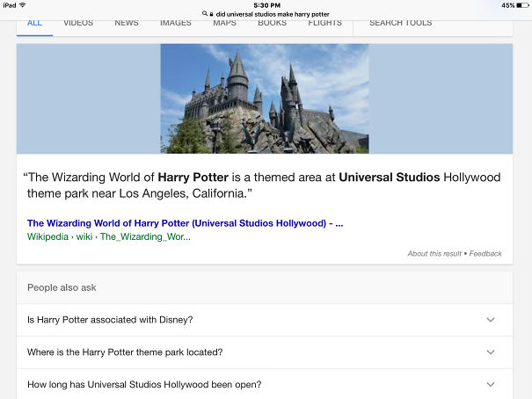Expand 'How long has Universal Studios Hollywood been open?' chevron
The height and width of the screenshot is (399, 532).
click(491, 384)
